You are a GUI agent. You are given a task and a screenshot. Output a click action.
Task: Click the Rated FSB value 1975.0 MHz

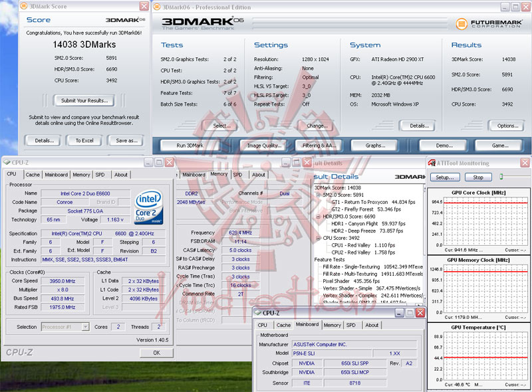coord(63,307)
